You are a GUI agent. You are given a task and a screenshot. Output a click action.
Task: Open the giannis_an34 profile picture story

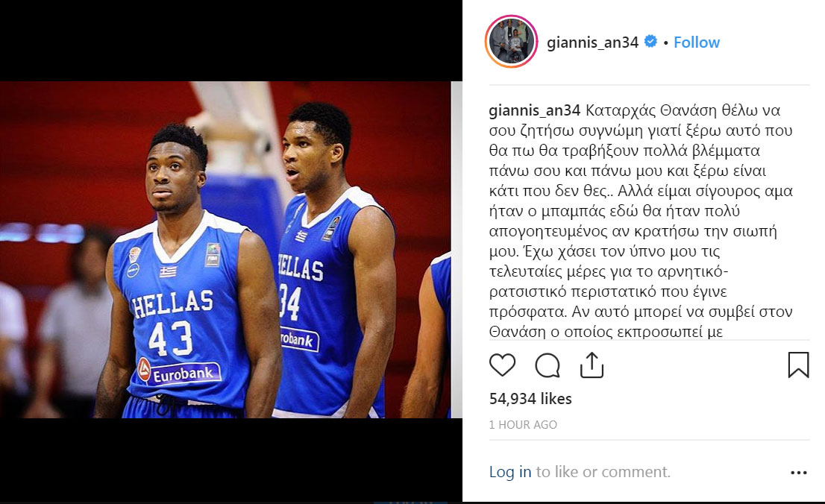(x=511, y=42)
